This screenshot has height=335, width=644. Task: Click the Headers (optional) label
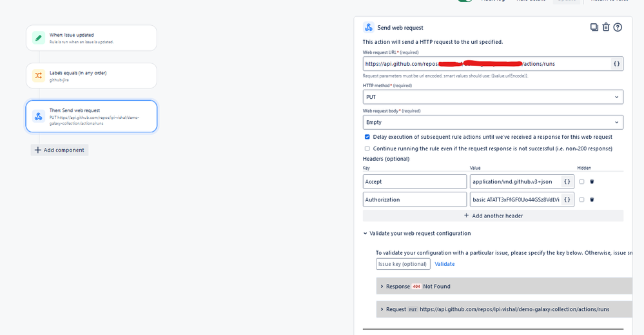386,159
